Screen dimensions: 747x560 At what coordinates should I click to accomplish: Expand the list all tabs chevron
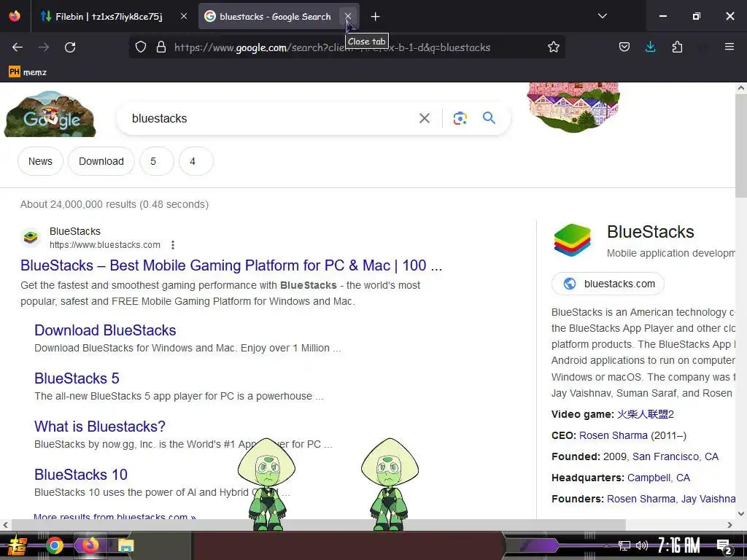[x=602, y=16]
